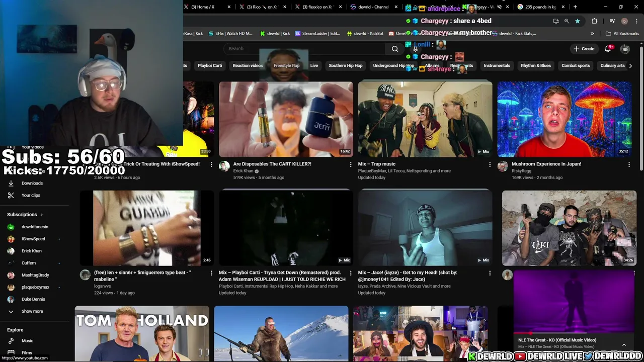Select the Live chip
Viewport: 644px width, 362px height.
pyautogui.click(x=314, y=65)
